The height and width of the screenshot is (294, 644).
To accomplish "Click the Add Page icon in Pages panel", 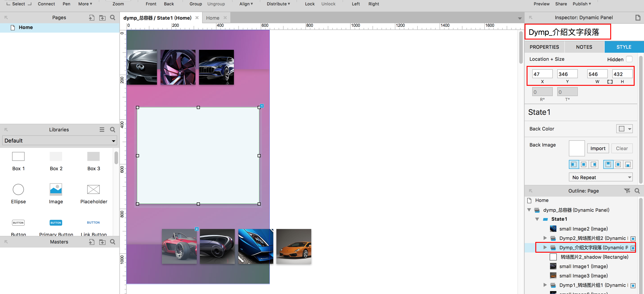I will point(91,17).
